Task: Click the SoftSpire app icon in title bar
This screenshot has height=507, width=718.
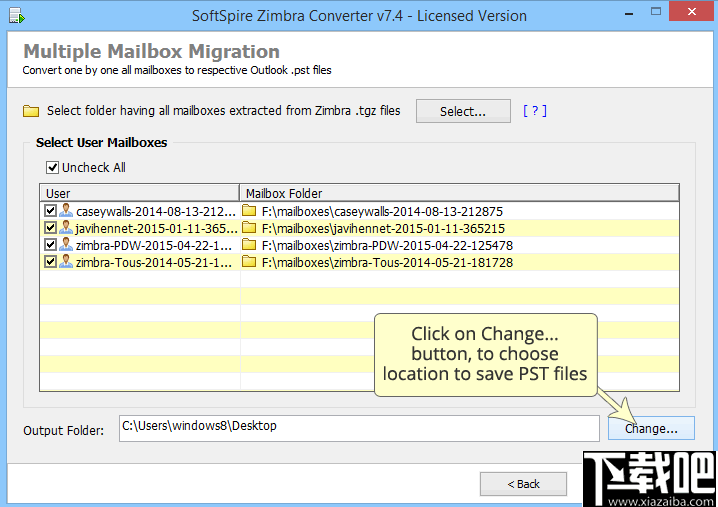Action: (16, 16)
